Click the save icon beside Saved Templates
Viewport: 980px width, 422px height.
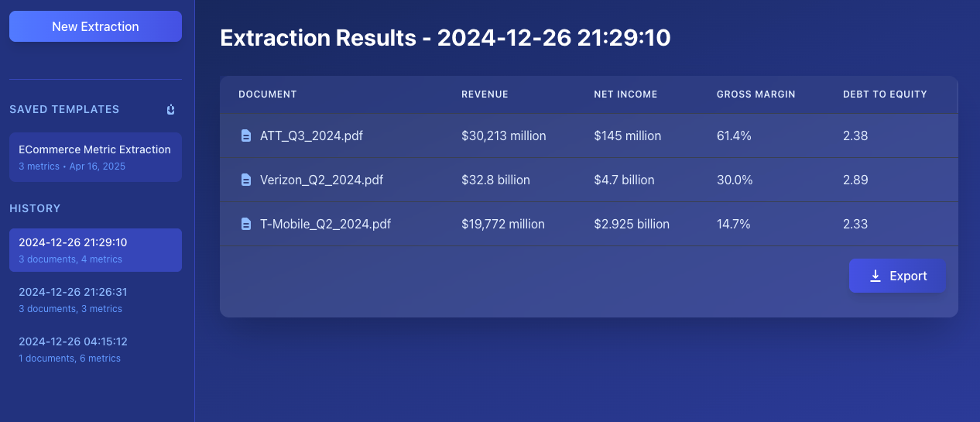170,110
